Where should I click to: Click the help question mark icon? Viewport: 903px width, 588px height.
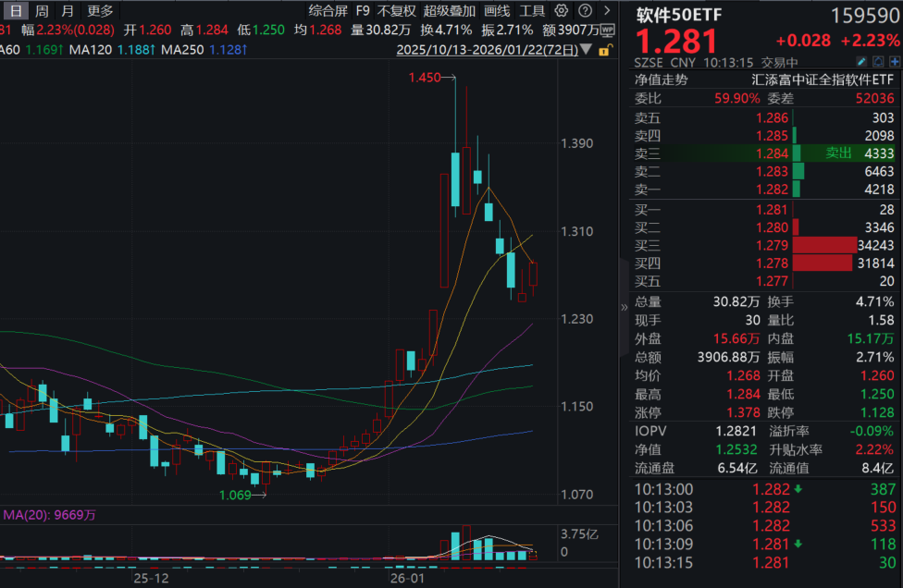(x=585, y=10)
